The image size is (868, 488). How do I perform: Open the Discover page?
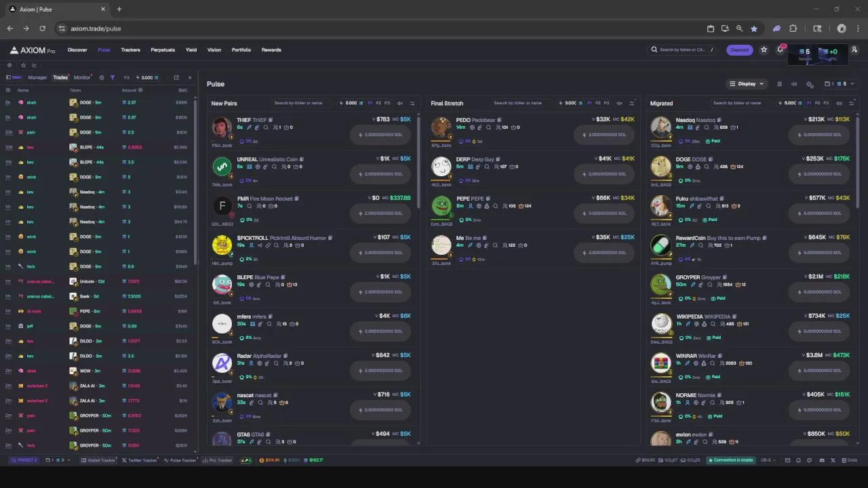(x=77, y=49)
